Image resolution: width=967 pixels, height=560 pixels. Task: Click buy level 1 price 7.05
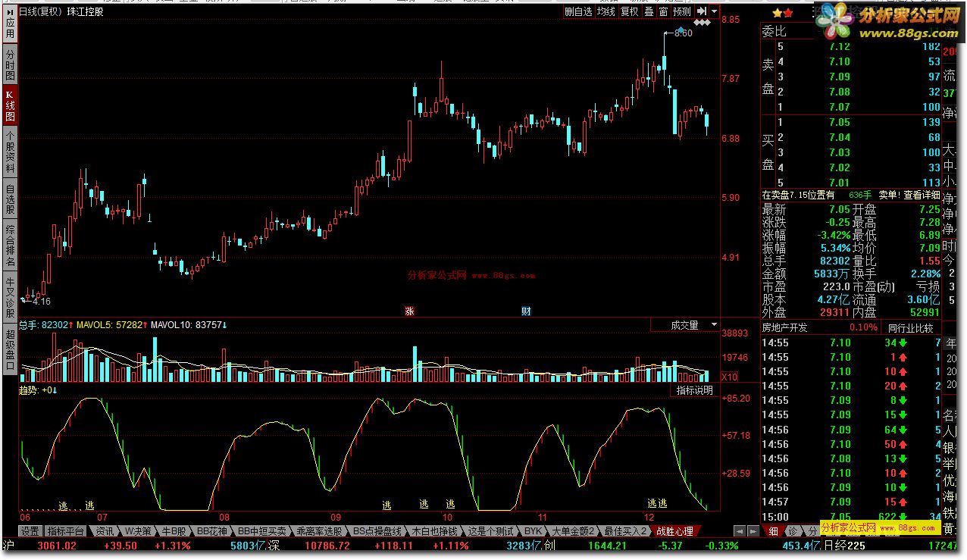[x=840, y=122]
